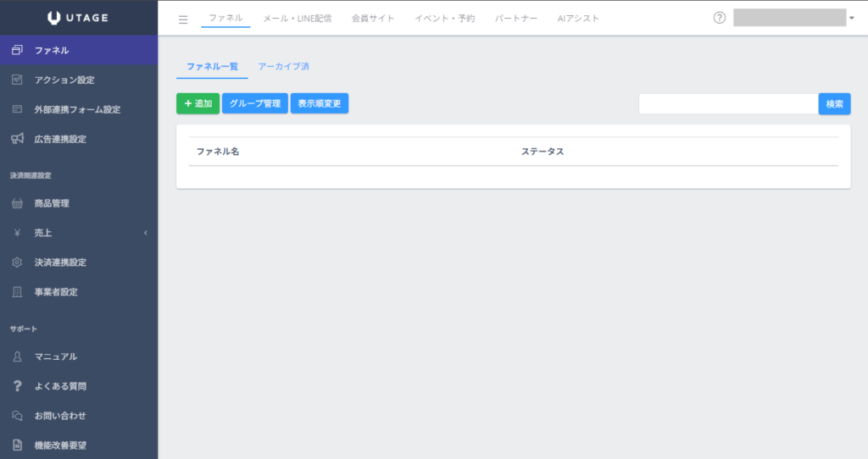Click the funnel search input field
The width and height of the screenshot is (868, 459).
pos(727,104)
